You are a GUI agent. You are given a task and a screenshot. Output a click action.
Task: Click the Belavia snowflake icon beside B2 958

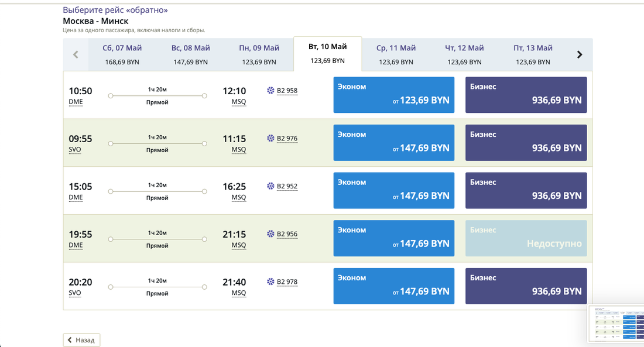click(x=270, y=91)
